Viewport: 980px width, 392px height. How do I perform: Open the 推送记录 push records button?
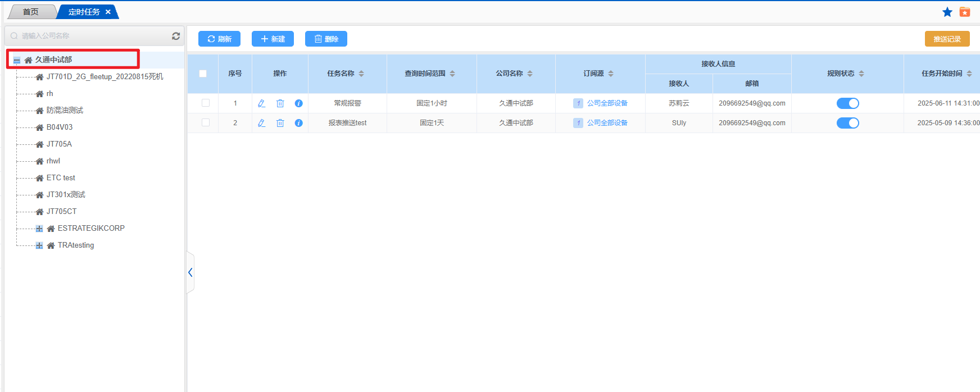tap(947, 39)
